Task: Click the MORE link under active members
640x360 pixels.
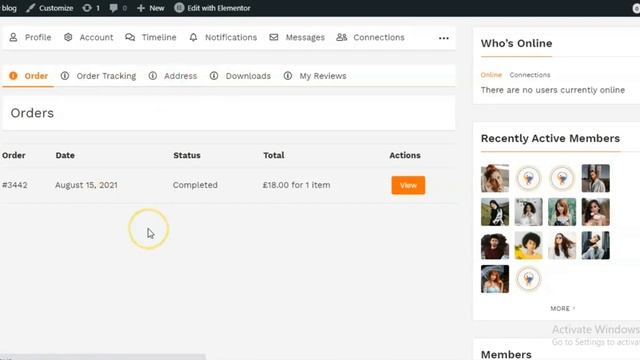Action: pyautogui.click(x=562, y=308)
